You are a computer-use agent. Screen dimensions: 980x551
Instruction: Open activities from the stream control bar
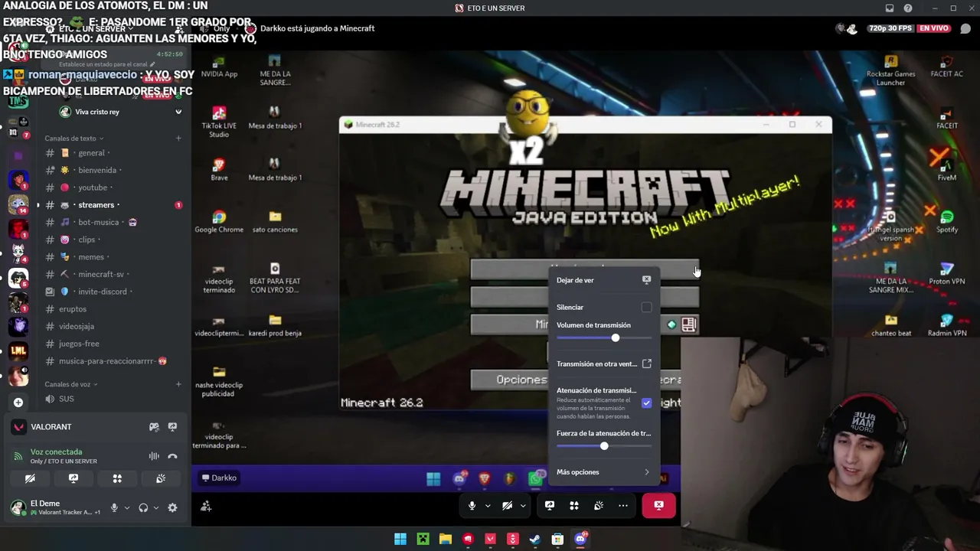[x=574, y=506]
